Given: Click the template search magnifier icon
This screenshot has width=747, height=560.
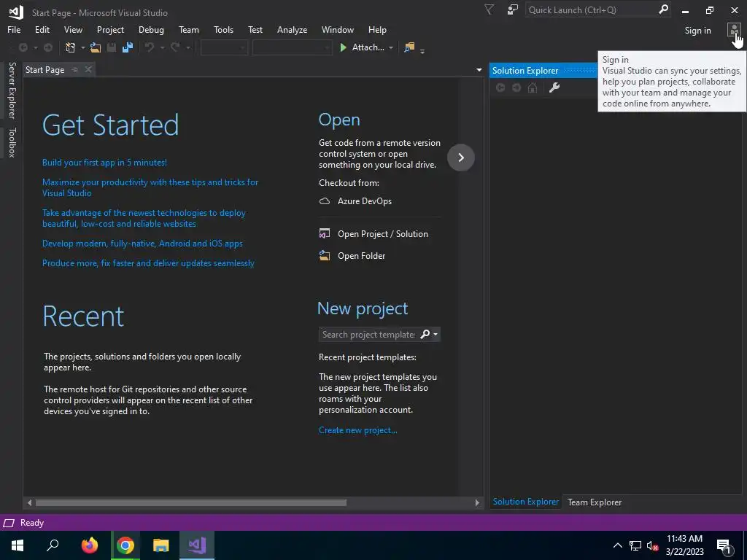Looking at the screenshot, I should coord(425,334).
